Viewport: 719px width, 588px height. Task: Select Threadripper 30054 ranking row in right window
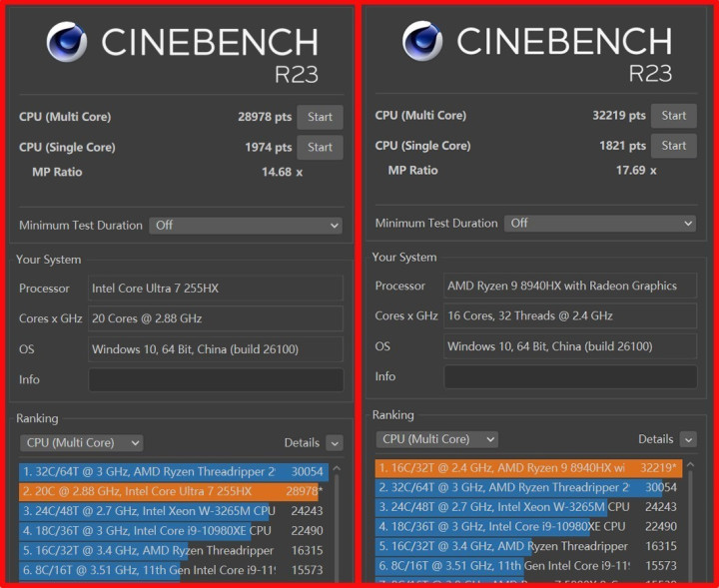click(x=528, y=487)
